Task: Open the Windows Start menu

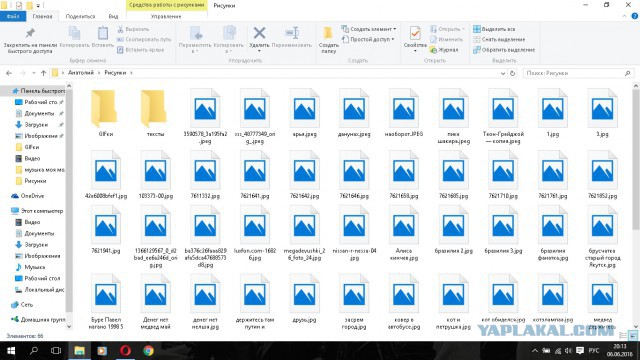Action: coord(11,351)
